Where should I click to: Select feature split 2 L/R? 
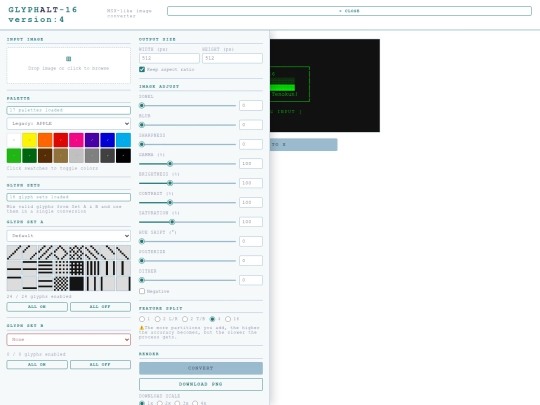click(x=157, y=319)
